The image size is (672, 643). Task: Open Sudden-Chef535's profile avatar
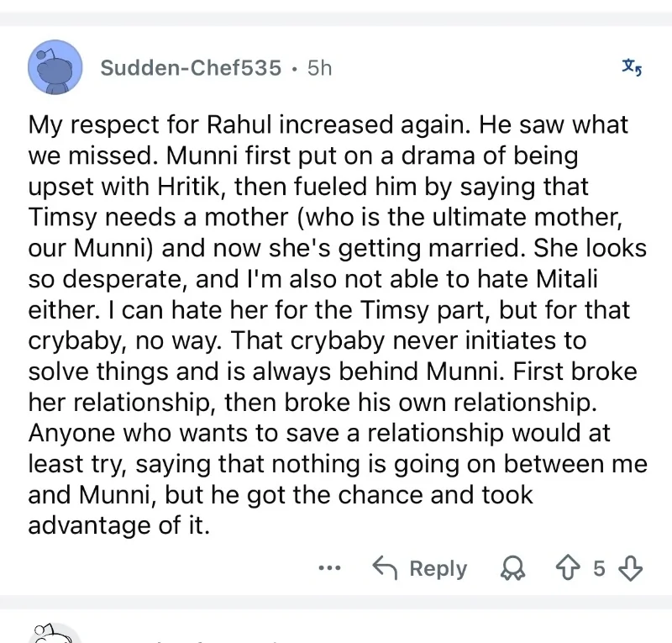(x=56, y=67)
